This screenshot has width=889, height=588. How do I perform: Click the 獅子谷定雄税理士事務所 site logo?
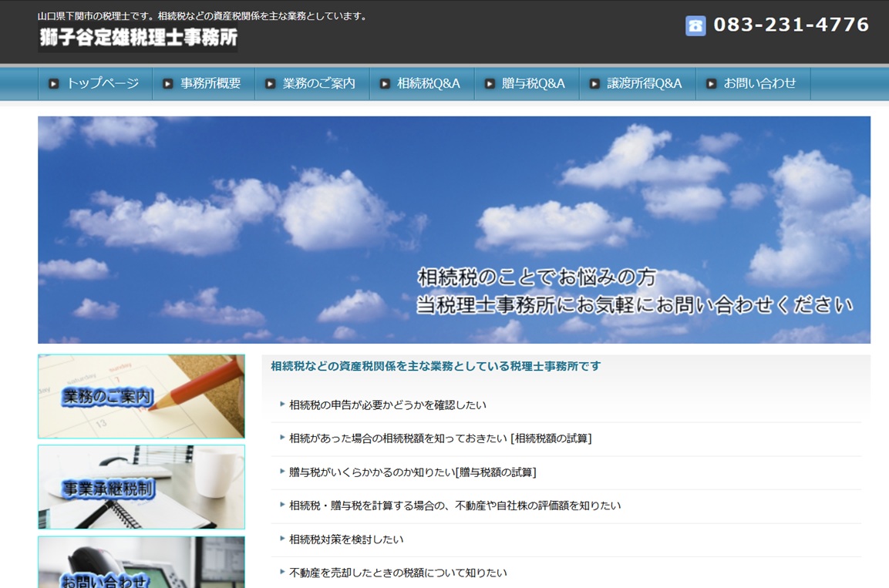[138, 38]
